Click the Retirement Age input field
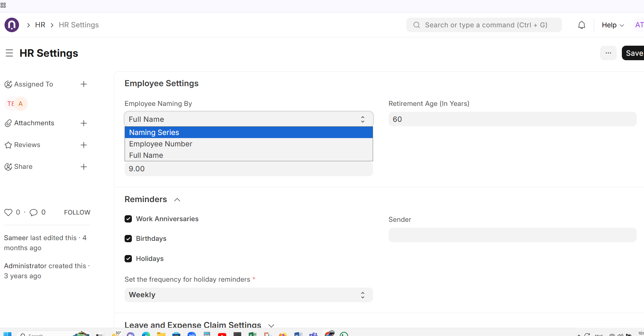644x336 pixels. (x=512, y=119)
